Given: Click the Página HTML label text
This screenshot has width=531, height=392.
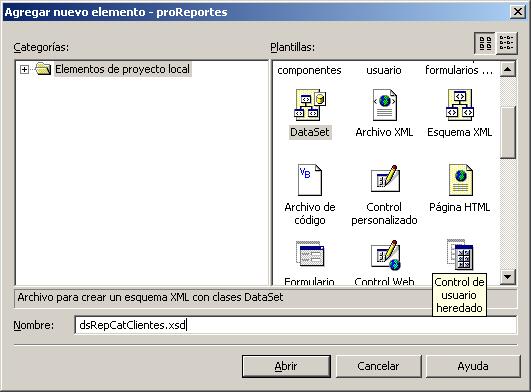Looking at the screenshot, I should 460,207.
